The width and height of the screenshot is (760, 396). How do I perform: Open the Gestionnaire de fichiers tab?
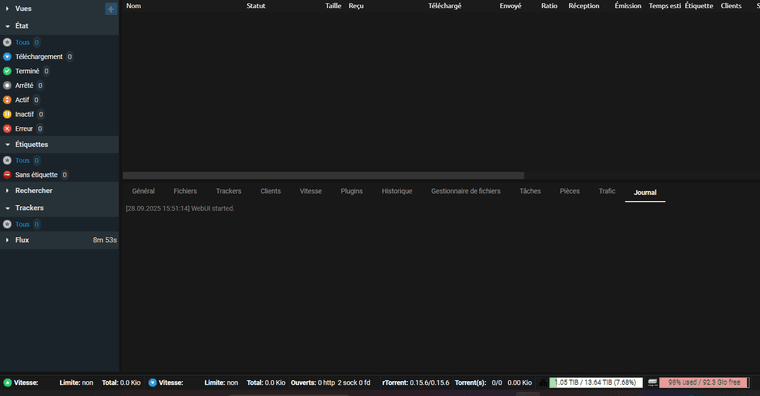point(466,191)
